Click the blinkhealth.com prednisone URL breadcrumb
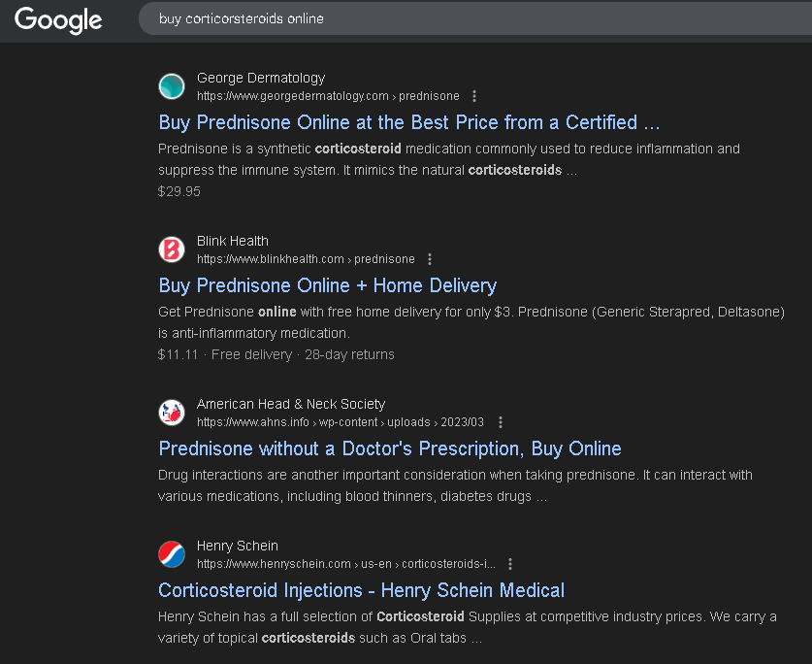812x664 pixels. point(306,259)
